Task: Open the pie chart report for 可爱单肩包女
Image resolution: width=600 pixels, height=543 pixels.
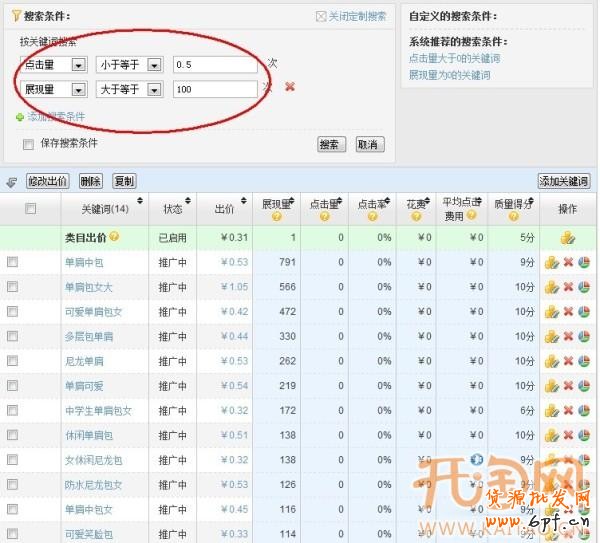Action: coord(584,312)
